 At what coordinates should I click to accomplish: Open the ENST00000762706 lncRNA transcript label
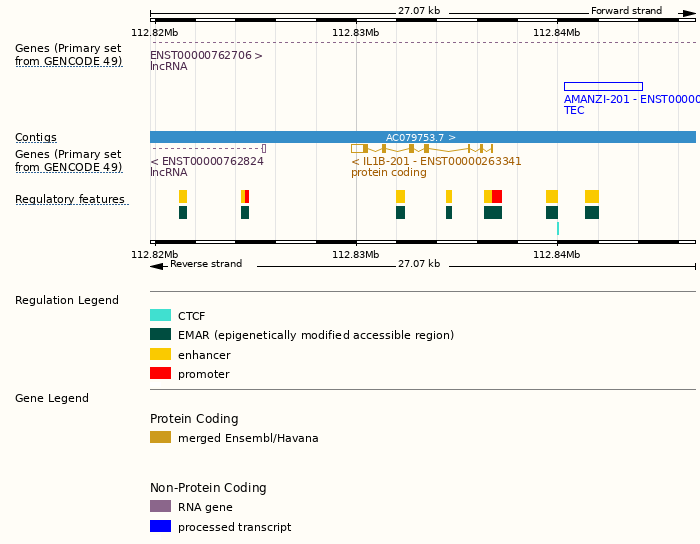pyautogui.click(x=206, y=56)
